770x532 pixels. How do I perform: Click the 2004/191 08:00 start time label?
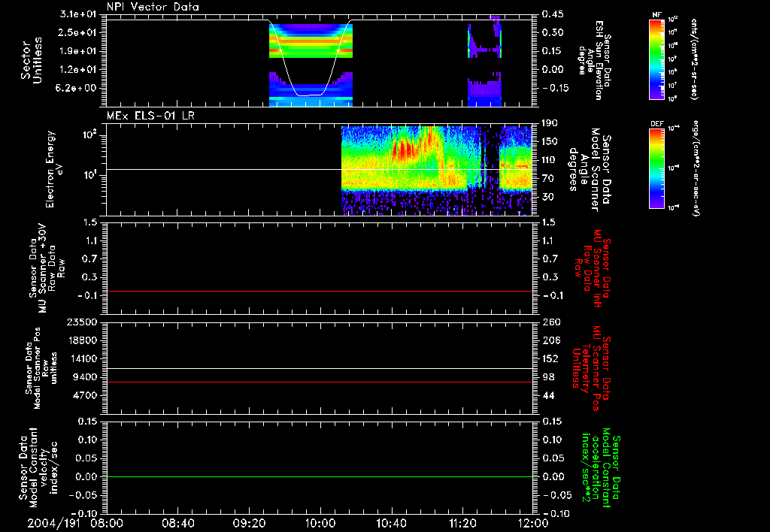coord(76,523)
